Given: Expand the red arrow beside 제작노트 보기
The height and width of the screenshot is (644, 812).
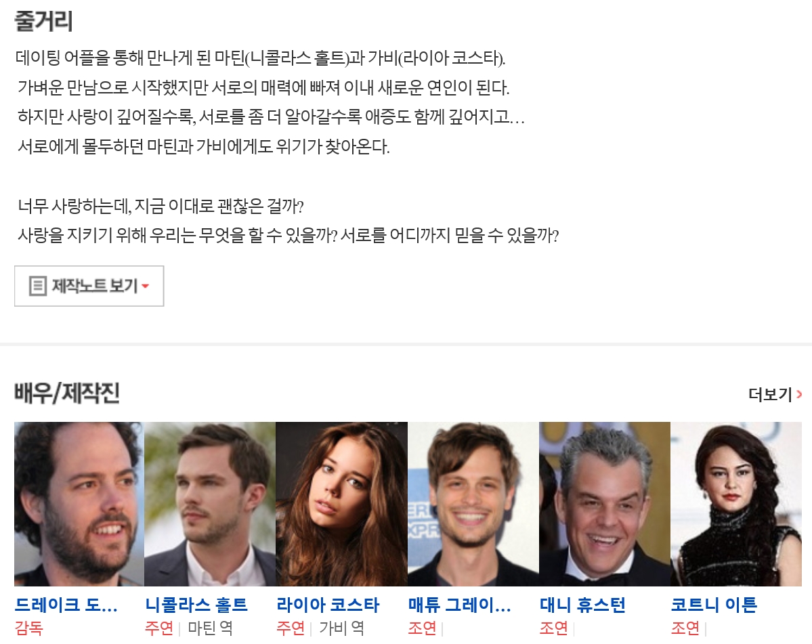Looking at the screenshot, I should pyautogui.click(x=145, y=286).
